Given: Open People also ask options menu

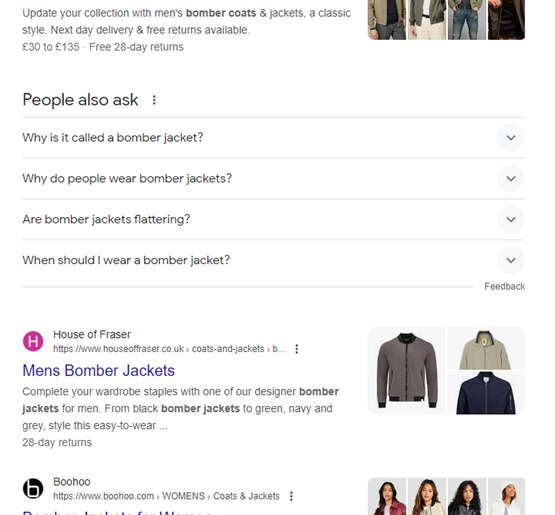Looking at the screenshot, I should (x=154, y=100).
